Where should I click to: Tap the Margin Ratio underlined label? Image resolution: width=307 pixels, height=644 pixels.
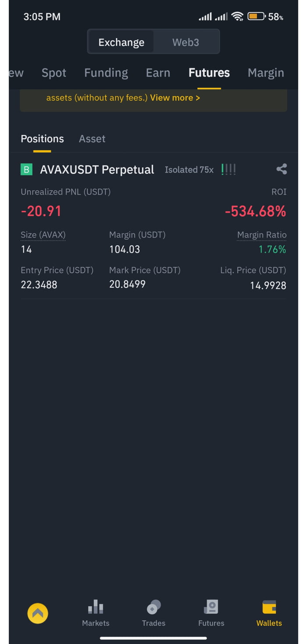coord(262,235)
